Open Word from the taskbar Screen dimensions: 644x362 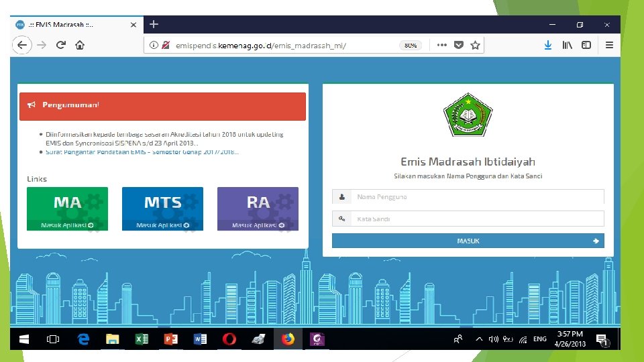(x=200, y=339)
